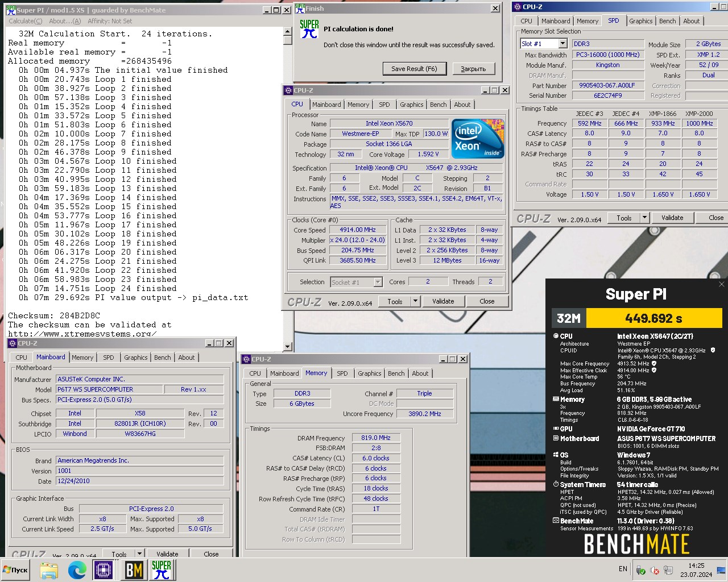Click BenchMate OS Windows logo icon
This screenshot has width=728, height=582.
pyautogui.click(x=556, y=455)
